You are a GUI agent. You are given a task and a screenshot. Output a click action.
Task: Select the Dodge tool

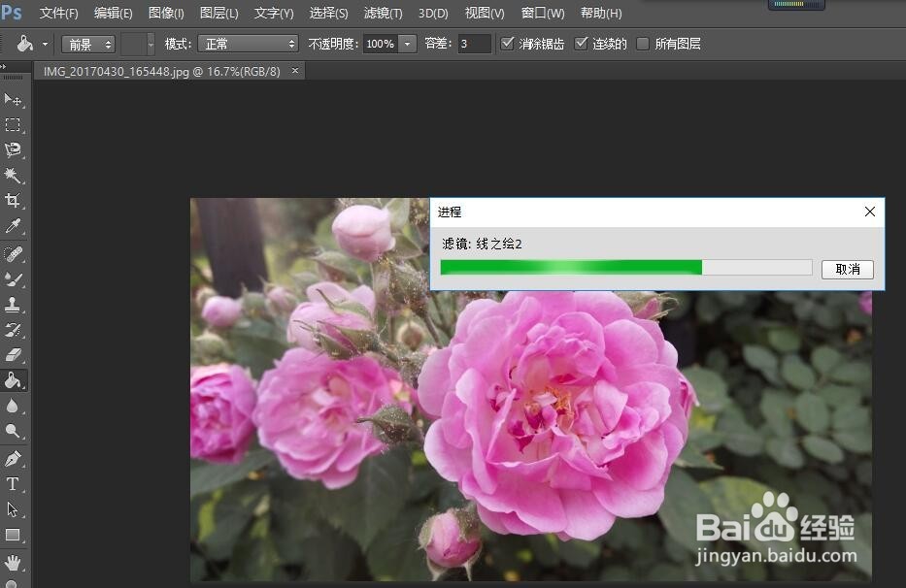point(13,431)
